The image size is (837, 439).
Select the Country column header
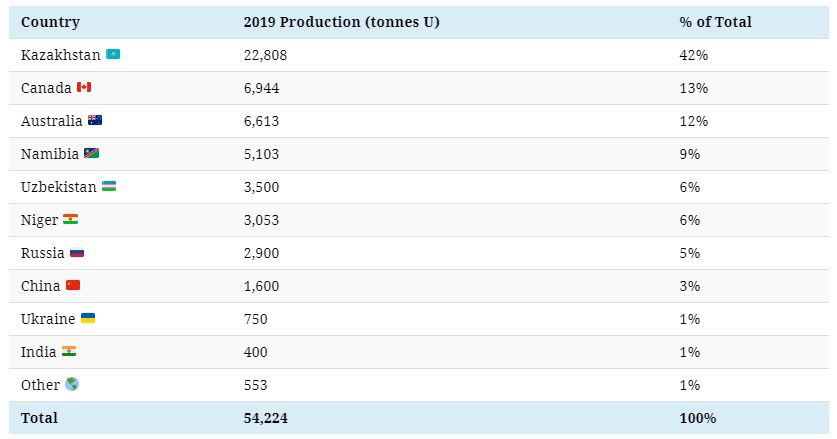point(50,22)
